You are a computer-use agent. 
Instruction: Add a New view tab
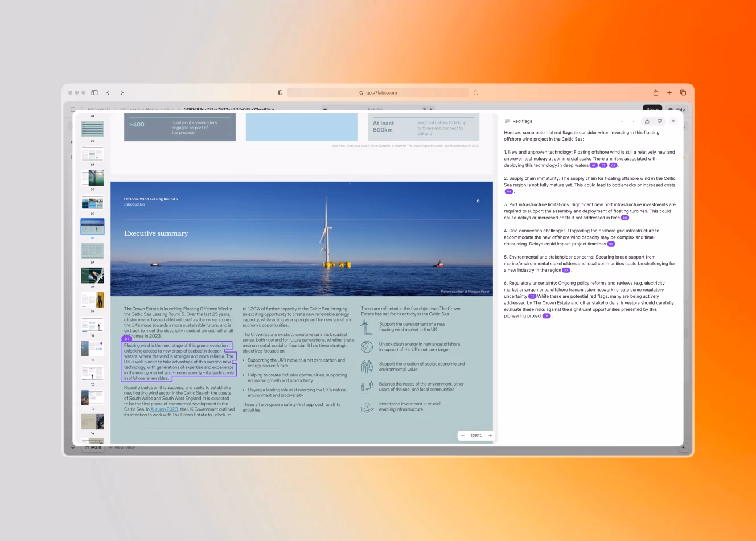[122, 448]
